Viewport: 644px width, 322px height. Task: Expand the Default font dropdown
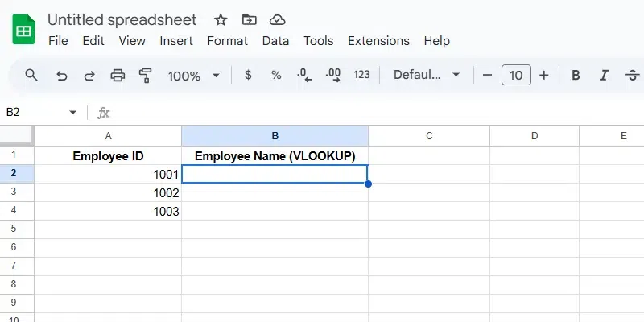[x=427, y=75]
